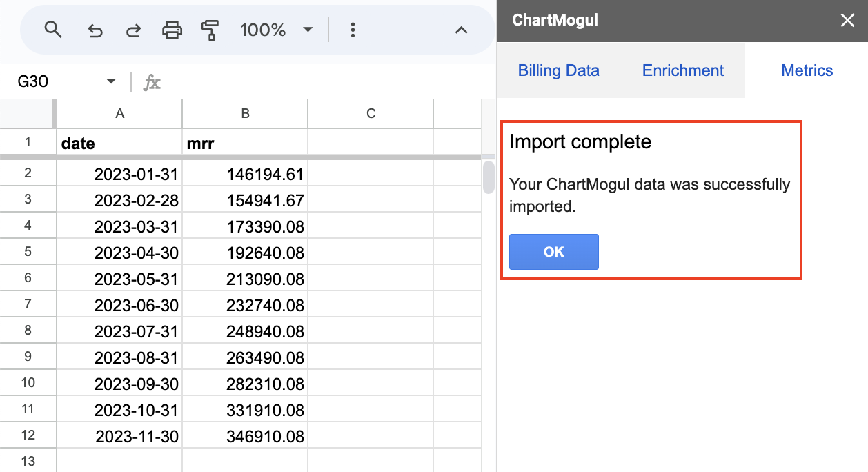The width and height of the screenshot is (868, 472).
Task: Click the 'date' header cell
Action: (119, 143)
